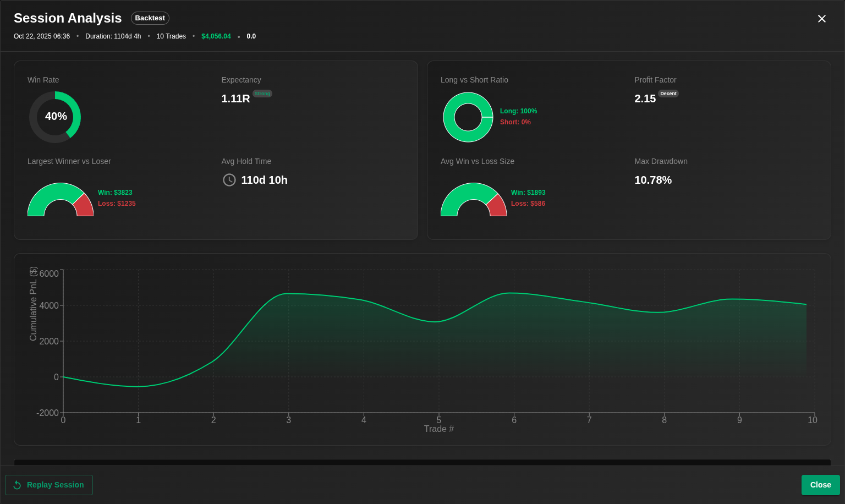Click the 2.15 Profit Factor value

click(645, 98)
